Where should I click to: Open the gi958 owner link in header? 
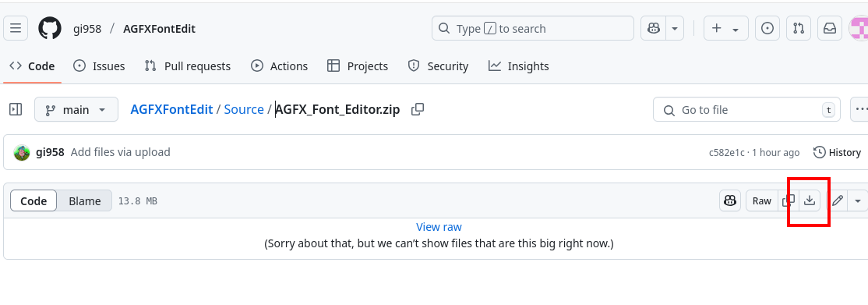[x=87, y=29]
